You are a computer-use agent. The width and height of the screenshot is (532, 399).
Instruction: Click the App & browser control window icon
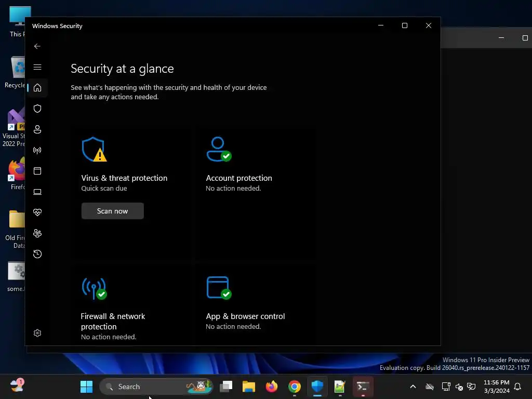(x=219, y=288)
